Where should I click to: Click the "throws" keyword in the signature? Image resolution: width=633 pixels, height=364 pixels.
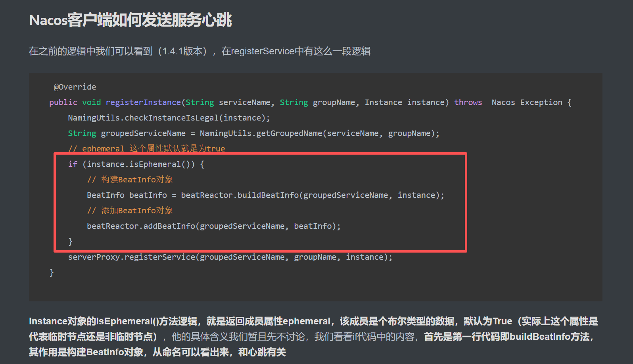point(468,102)
